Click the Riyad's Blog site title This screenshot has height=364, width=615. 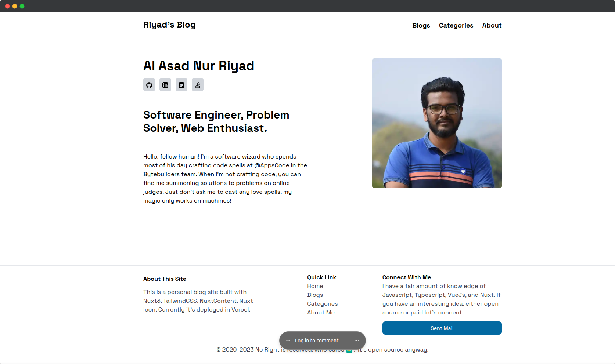pos(169,25)
